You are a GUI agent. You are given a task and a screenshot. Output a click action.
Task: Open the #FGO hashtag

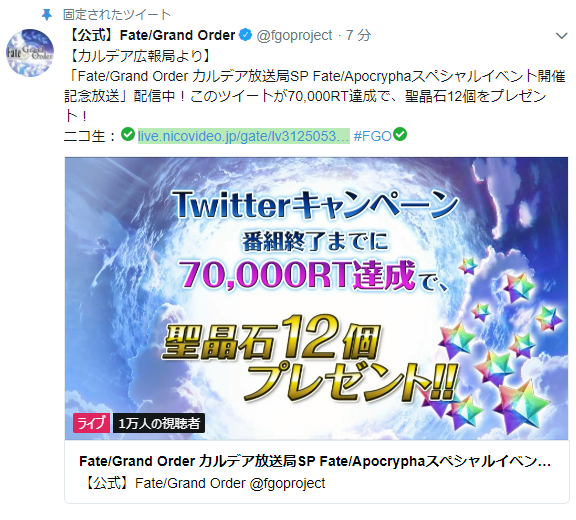tap(372, 136)
